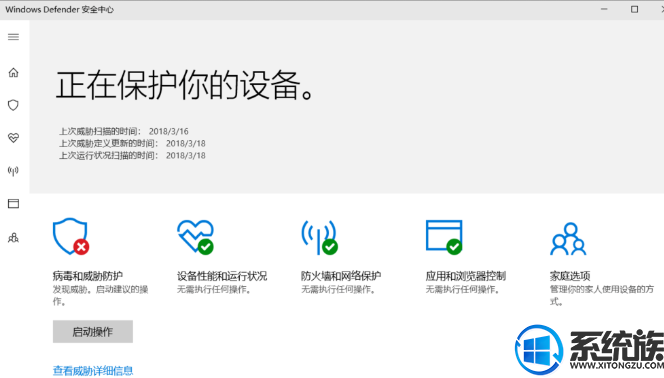This screenshot has height=378, width=664.
Task: Go to Home in the sidebar
Action: [x=14, y=72]
